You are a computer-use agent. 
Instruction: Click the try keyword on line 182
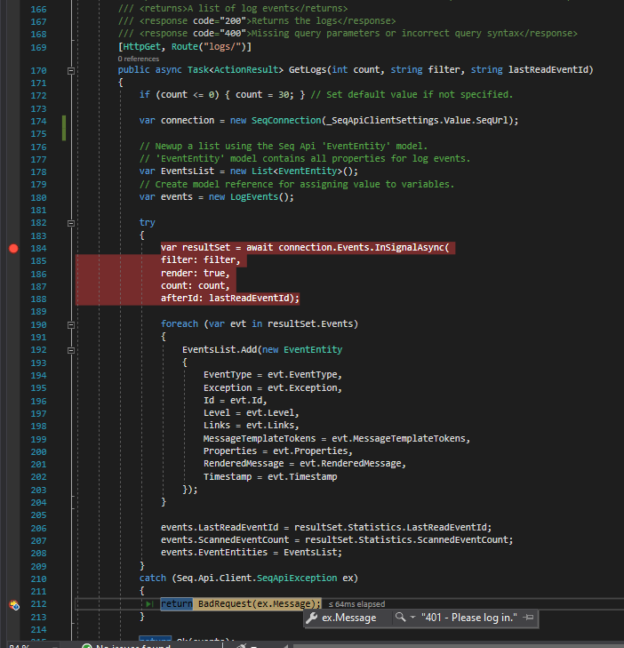pyautogui.click(x=147, y=223)
